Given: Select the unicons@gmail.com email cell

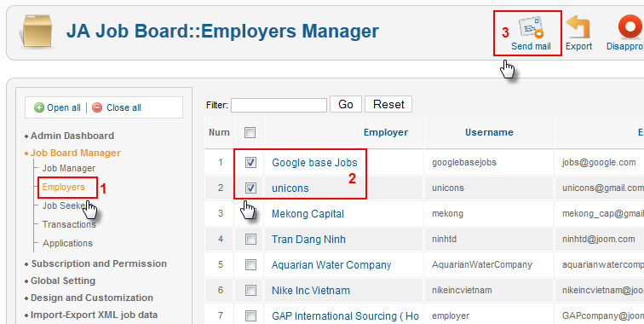Looking at the screenshot, I should pos(603,188).
